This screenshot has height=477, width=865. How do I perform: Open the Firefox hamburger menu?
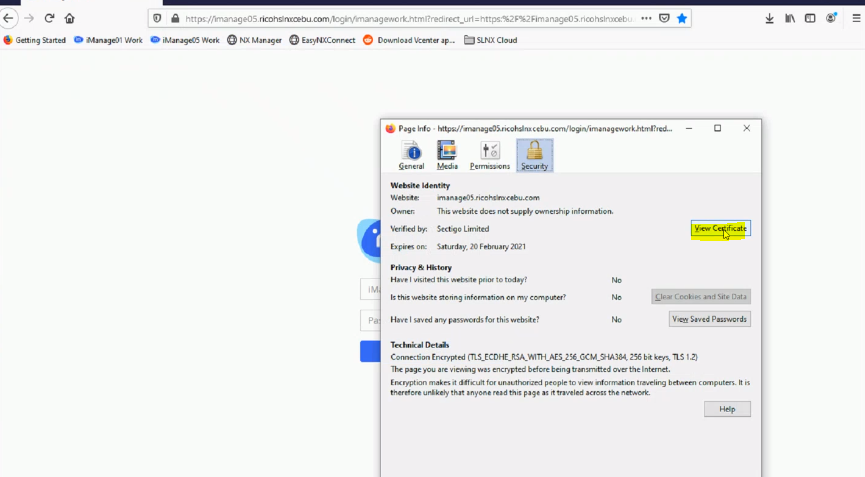click(856, 19)
